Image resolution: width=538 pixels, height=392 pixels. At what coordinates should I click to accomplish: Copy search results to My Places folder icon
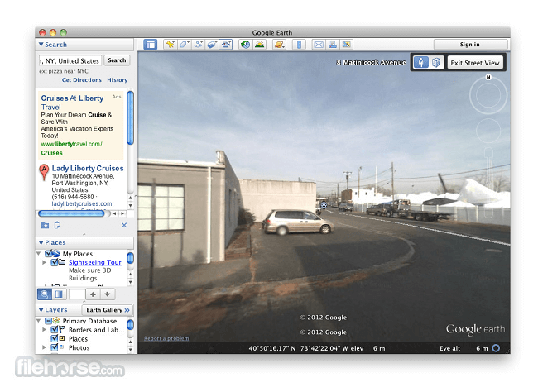[x=45, y=225]
